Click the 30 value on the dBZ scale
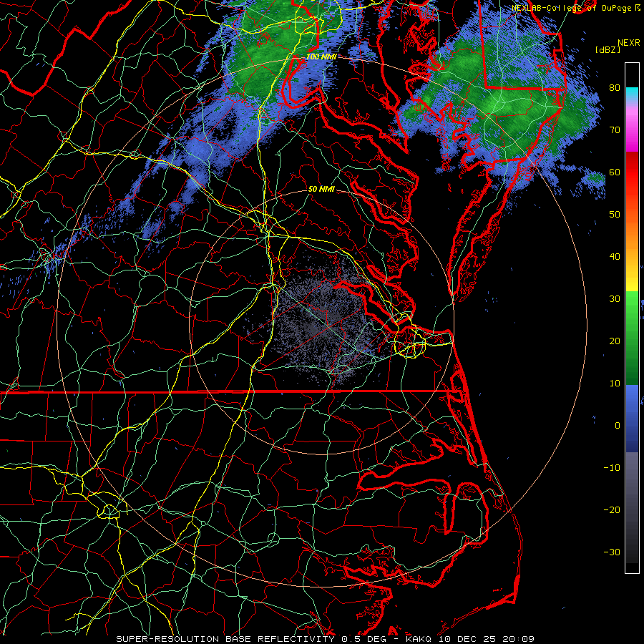644x644 pixels. click(x=615, y=298)
